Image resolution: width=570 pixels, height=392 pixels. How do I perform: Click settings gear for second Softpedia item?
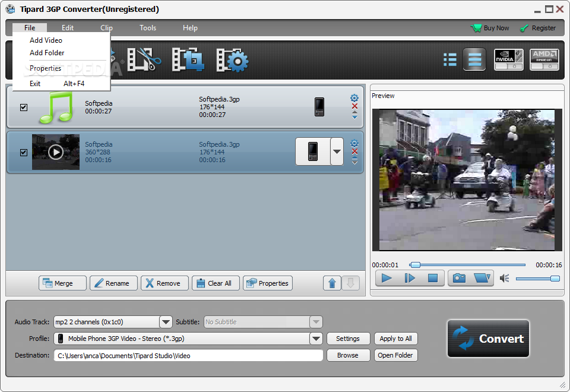coord(354,143)
